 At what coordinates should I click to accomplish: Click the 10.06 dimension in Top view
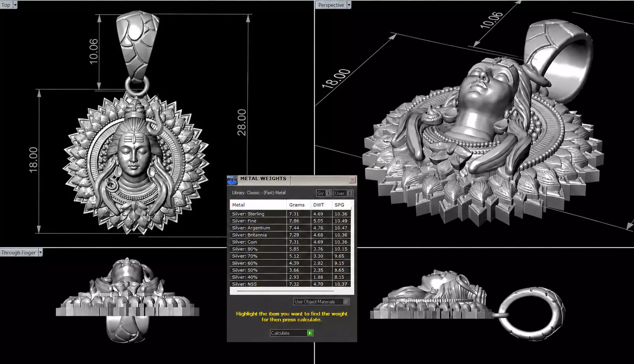click(x=93, y=51)
